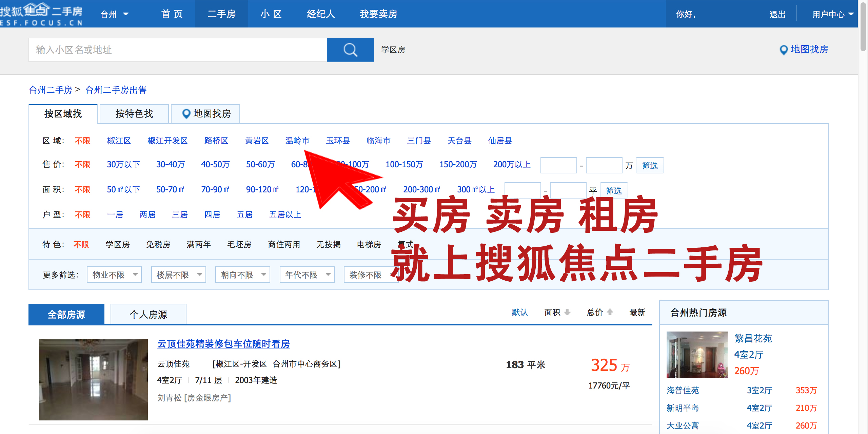Switch to the 地图找房 tab
868x434 pixels.
(x=206, y=114)
